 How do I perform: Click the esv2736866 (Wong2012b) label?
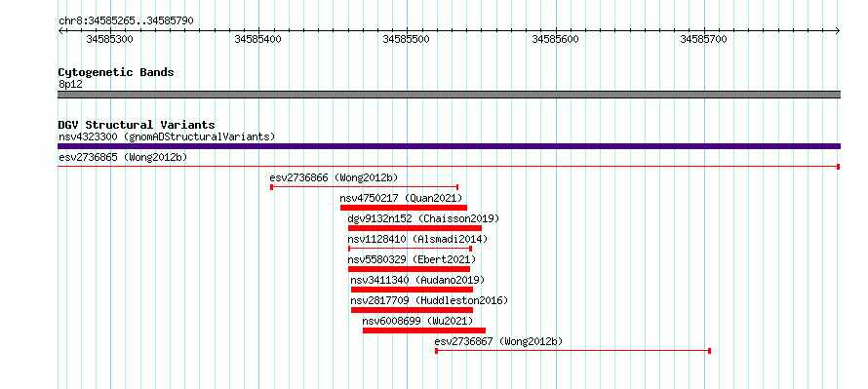pyautogui.click(x=334, y=177)
